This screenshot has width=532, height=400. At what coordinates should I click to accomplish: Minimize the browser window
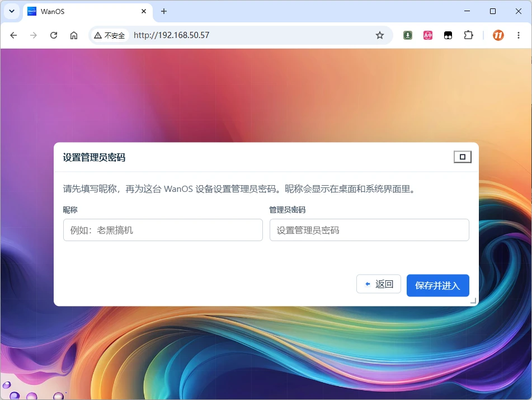click(x=467, y=11)
